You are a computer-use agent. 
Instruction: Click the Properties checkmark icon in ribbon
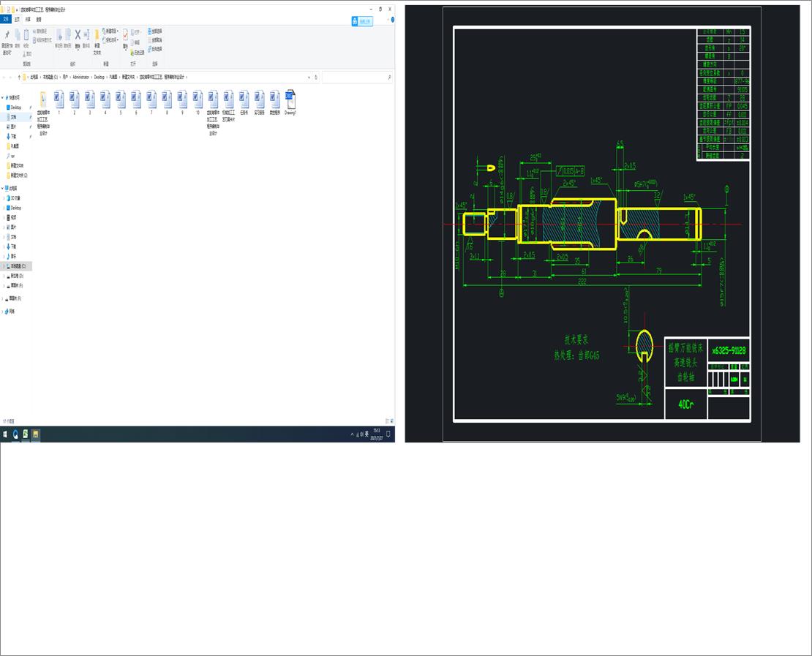click(x=125, y=34)
